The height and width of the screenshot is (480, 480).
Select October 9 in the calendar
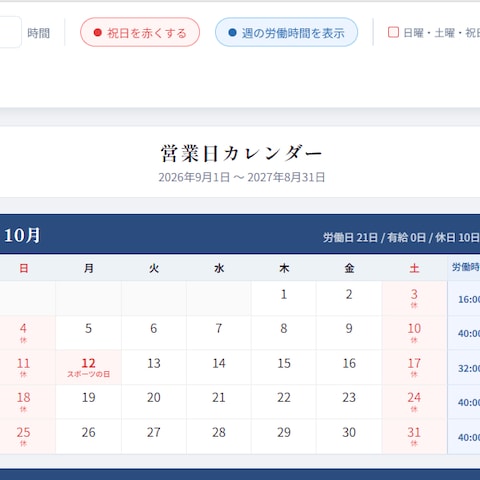tap(349, 333)
